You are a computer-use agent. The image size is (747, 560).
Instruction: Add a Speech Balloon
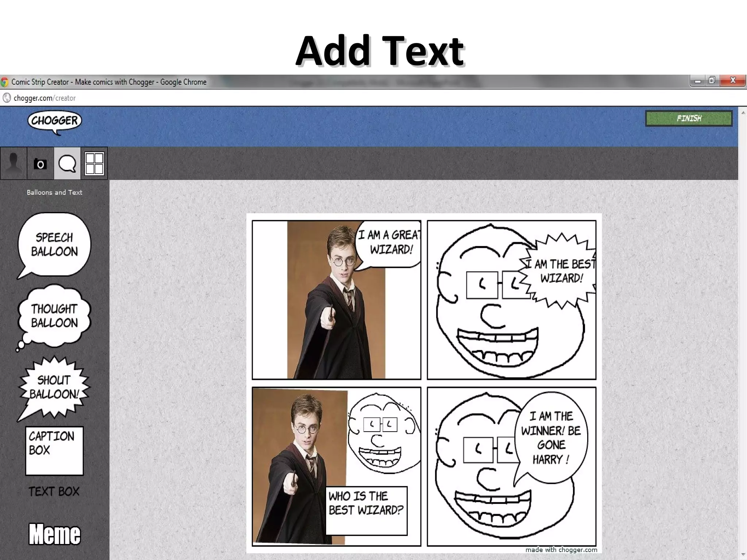coord(54,245)
